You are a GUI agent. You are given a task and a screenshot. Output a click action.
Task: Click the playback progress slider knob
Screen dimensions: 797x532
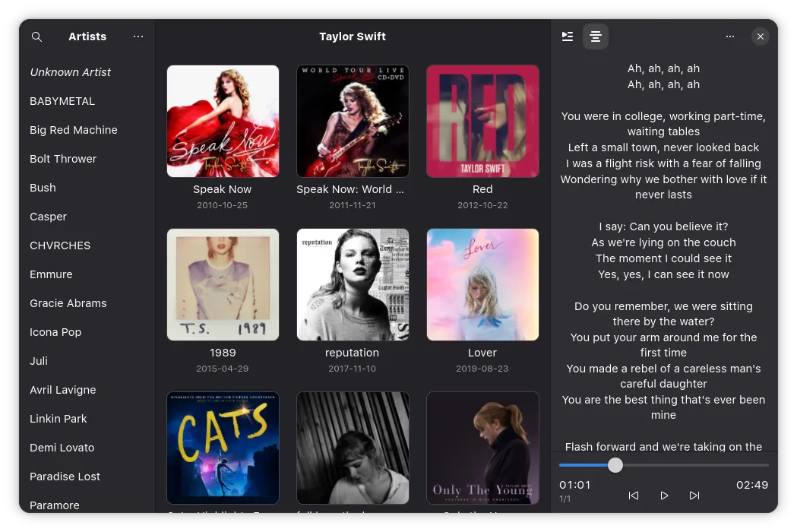pyautogui.click(x=615, y=465)
